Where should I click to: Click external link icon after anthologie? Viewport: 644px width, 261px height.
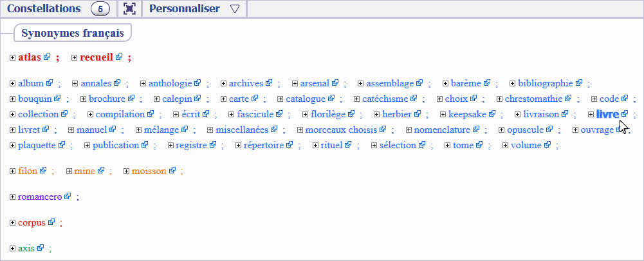198,83
